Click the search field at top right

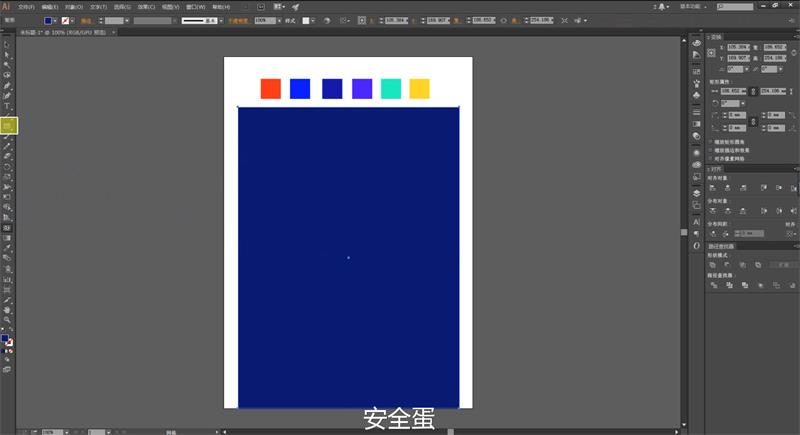click(x=735, y=7)
